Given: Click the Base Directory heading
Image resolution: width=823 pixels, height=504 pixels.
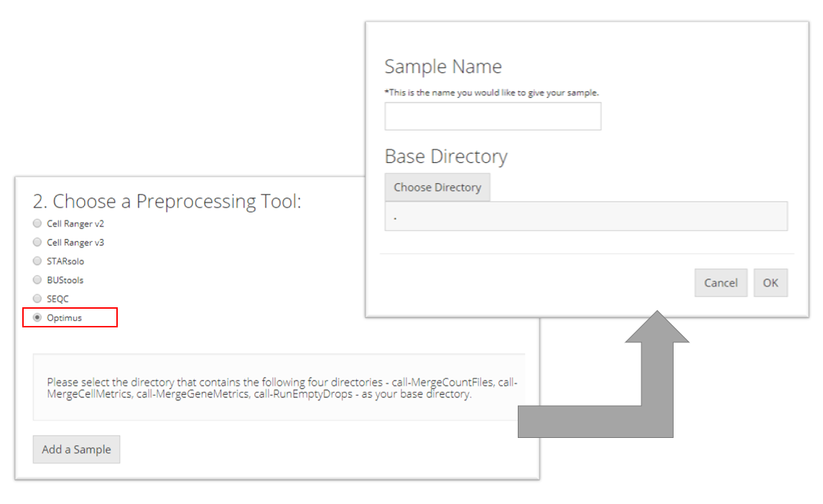Looking at the screenshot, I should click(x=446, y=157).
